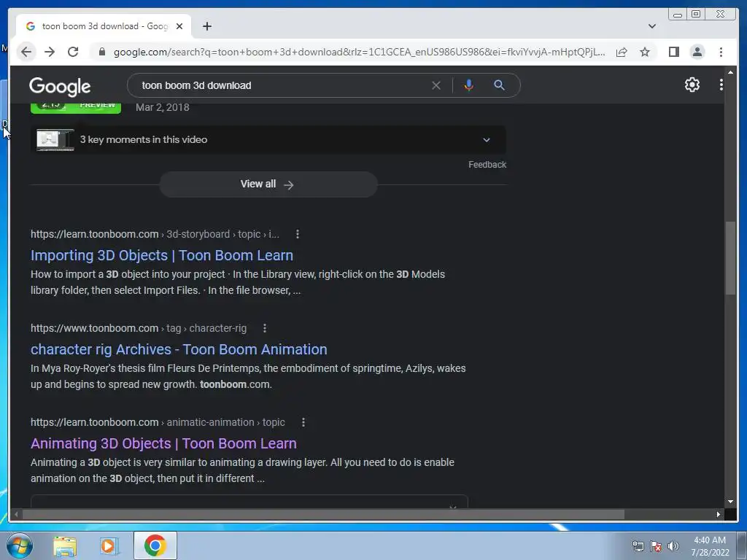The height and width of the screenshot is (560, 747).
Task: Select the toon boom 3d download tab
Action: [104, 26]
